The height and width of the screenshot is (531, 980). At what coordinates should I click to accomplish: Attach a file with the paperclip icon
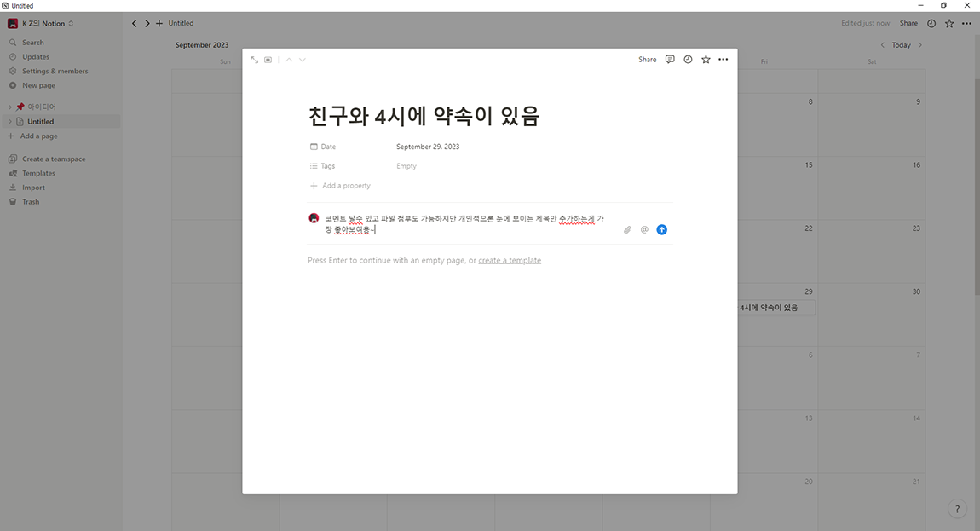(627, 229)
